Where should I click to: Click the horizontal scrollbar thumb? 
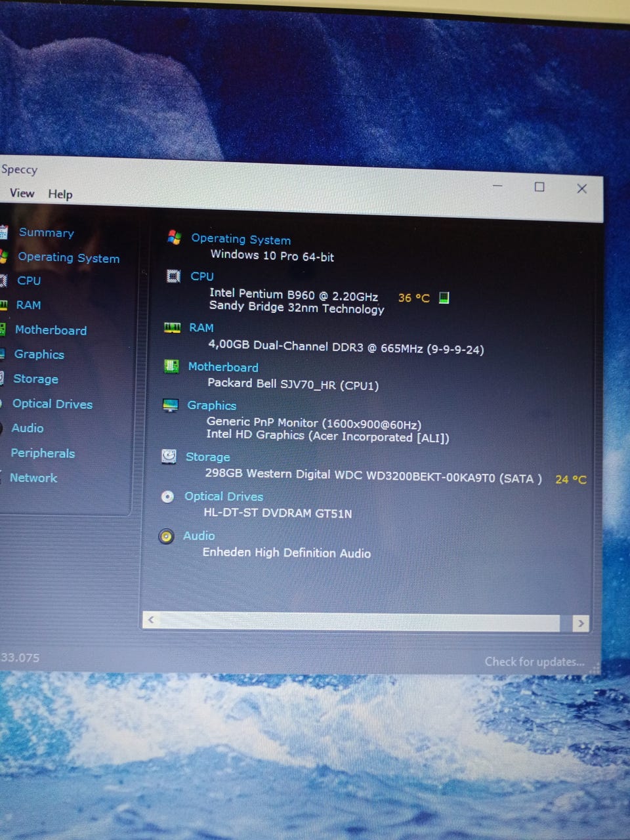[360, 621]
